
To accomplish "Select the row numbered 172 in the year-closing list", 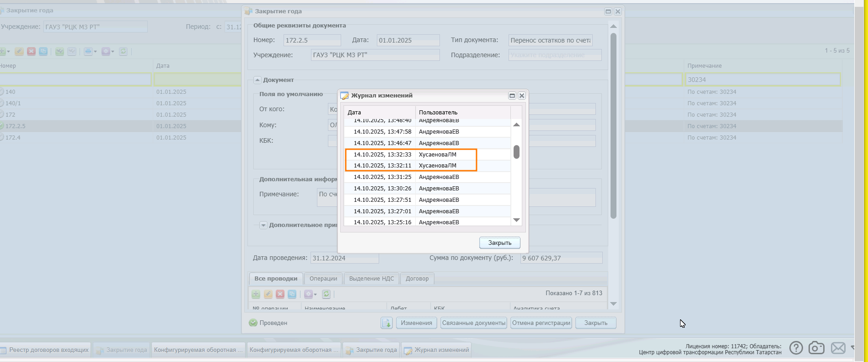I will (x=121, y=115).
